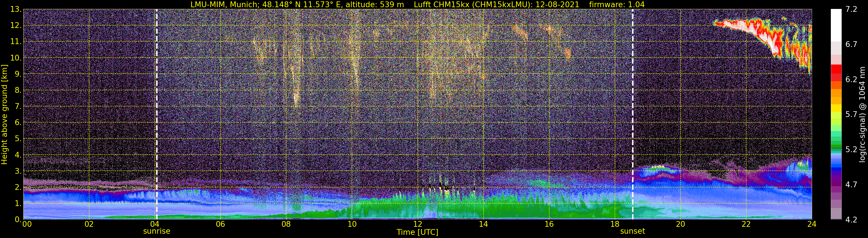
Task: Click the time axis tick "04"
Action: click(155, 224)
